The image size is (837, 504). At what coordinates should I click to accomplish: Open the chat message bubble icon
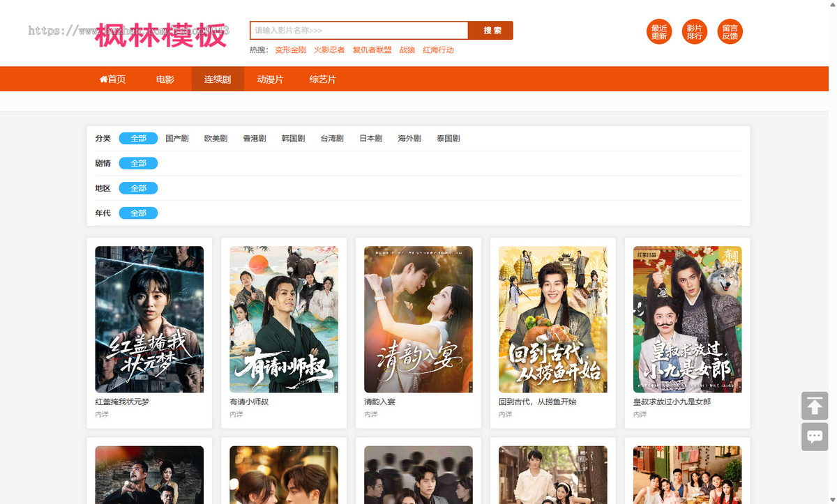point(815,437)
